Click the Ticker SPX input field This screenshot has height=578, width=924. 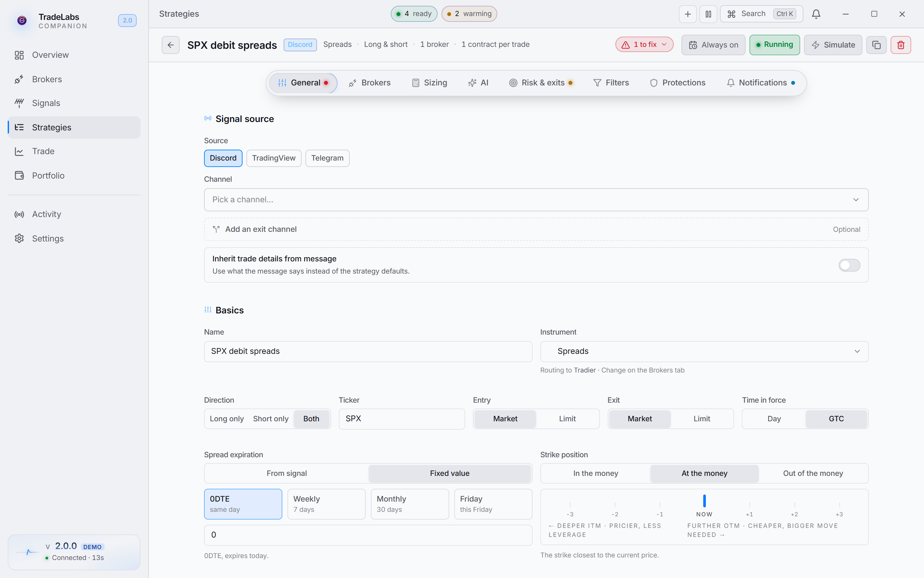click(402, 419)
